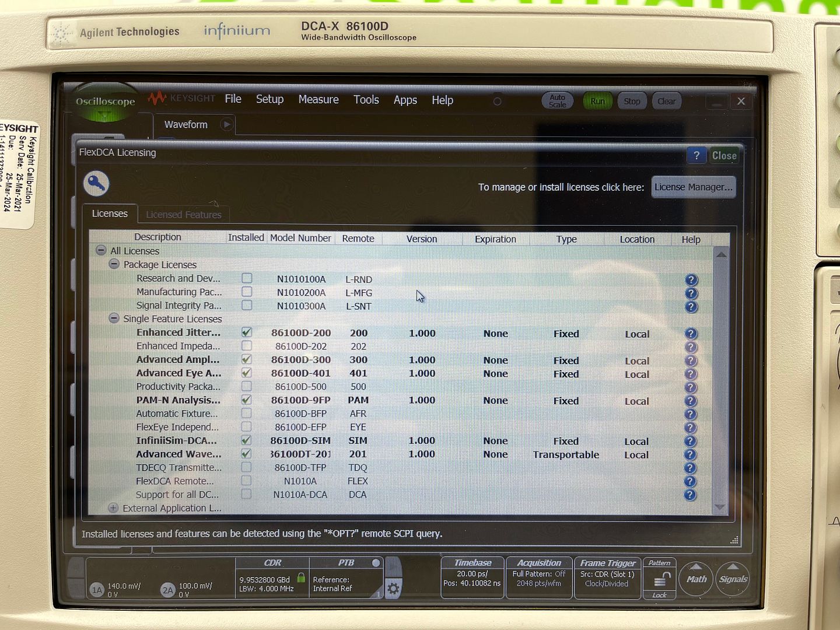Open help for Advanced Ampl license

pos(691,360)
